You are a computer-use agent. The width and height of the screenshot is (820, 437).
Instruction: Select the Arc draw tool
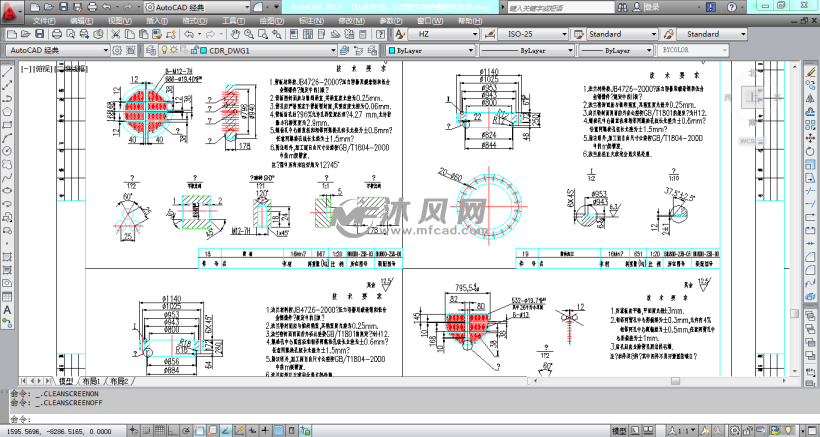coord(7,137)
